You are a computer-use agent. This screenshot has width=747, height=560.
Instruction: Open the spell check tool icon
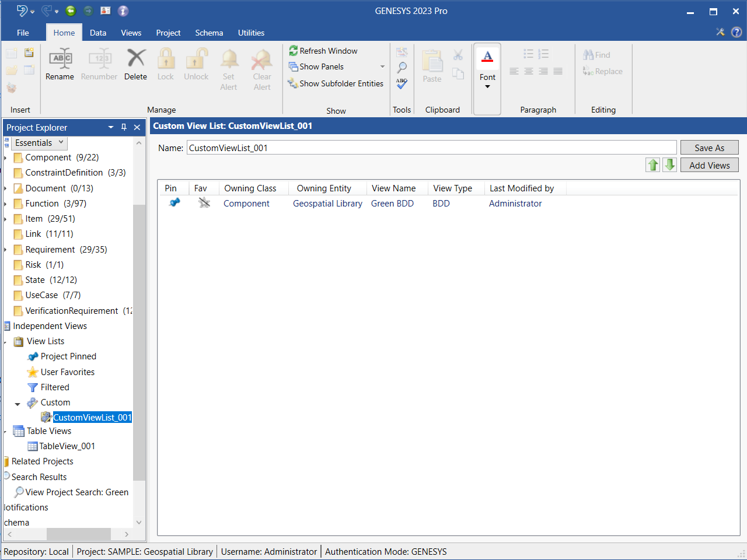point(402,84)
